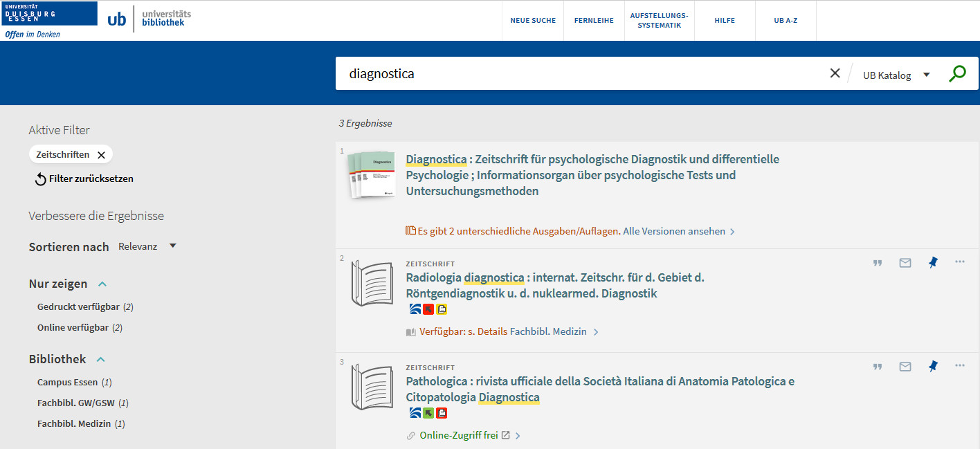Pin the Radiologia diagnostica result
This screenshot has height=449, width=980.
(x=933, y=263)
